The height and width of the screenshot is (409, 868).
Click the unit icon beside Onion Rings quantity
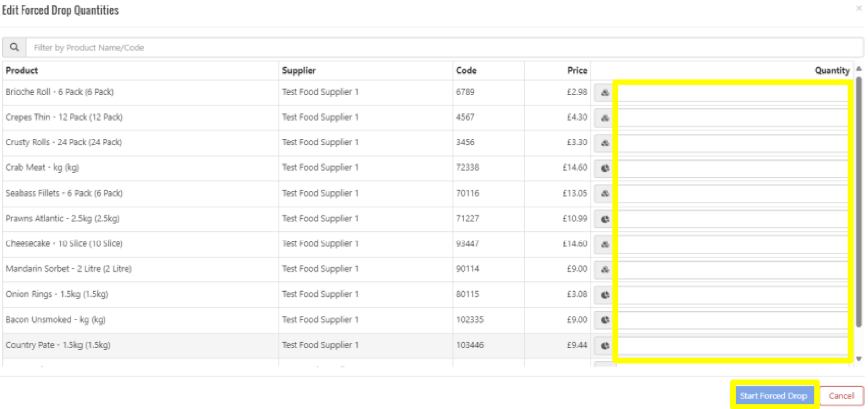605,295
